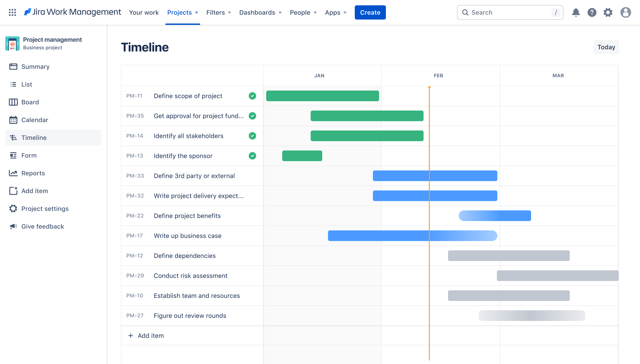Screen dimensions: 640x364
Task: Click the Board icon in sidebar
Action: (x=13, y=102)
